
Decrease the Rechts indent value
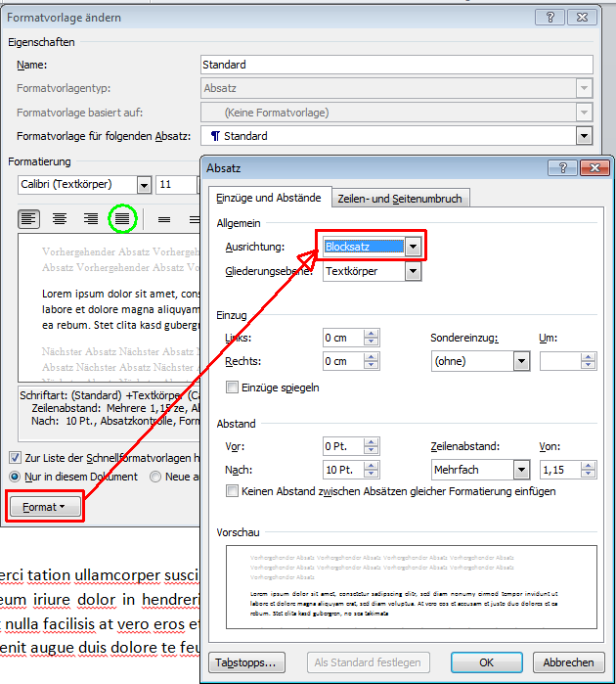tap(371, 366)
